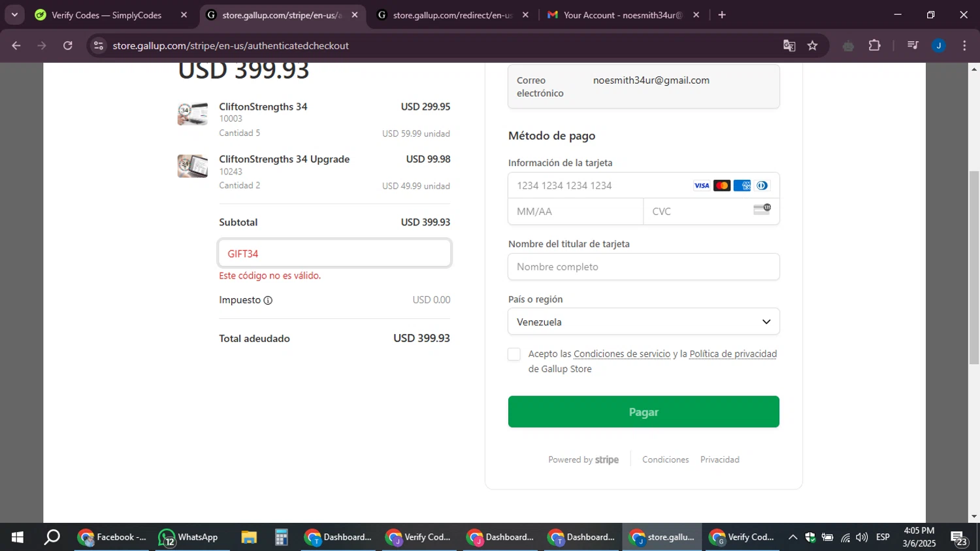Viewport: 980px width, 551px height.
Task: Click the scrollbar down arrow
Action: (x=974, y=516)
